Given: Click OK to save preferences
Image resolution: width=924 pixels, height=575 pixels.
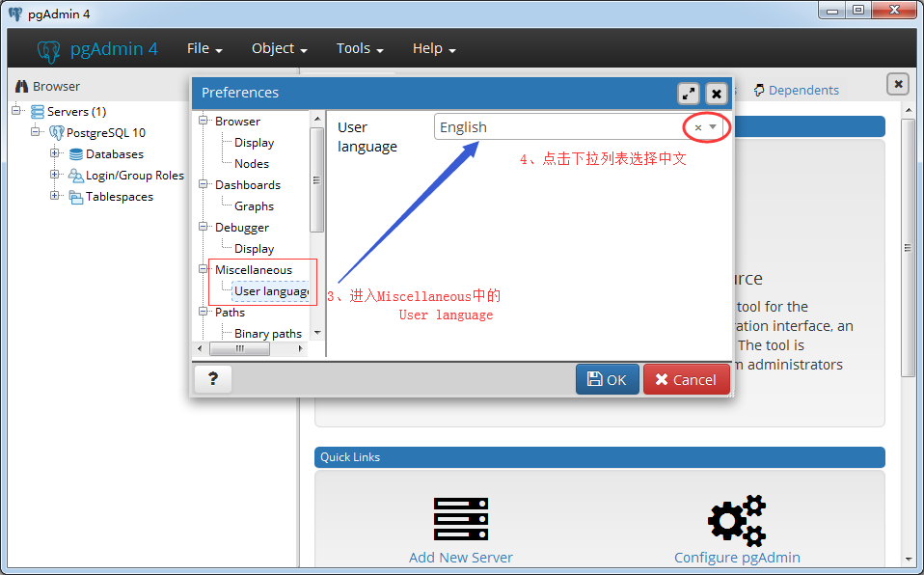Looking at the screenshot, I should click(607, 379).
